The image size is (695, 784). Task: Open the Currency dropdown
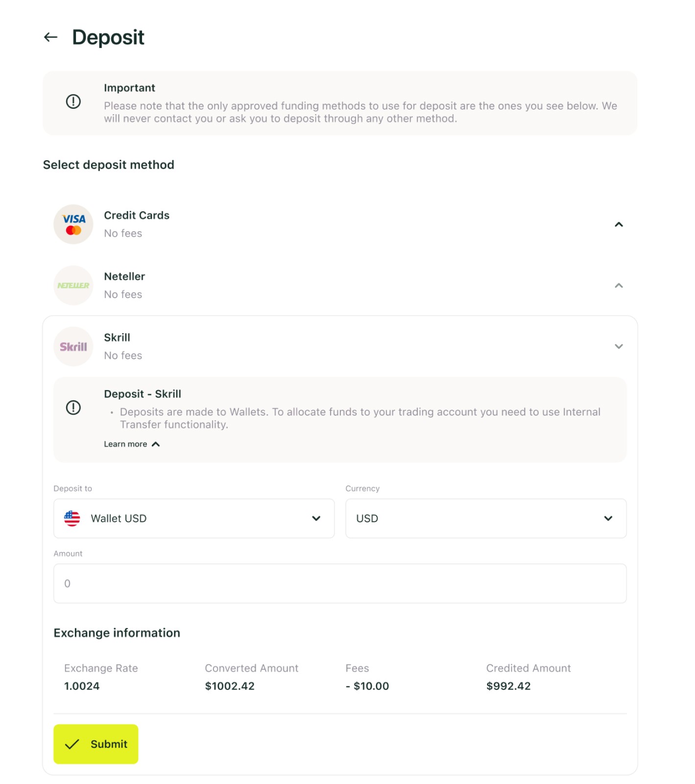pyautogui.click(x=485, y=518)
